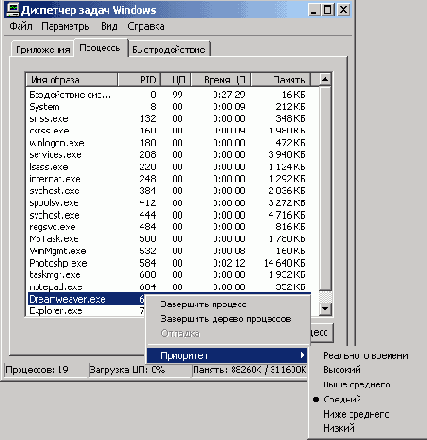The width and height of the screenshot is (427, 440).
Task: Set priority to Реального времени
Action: [366, 356]
